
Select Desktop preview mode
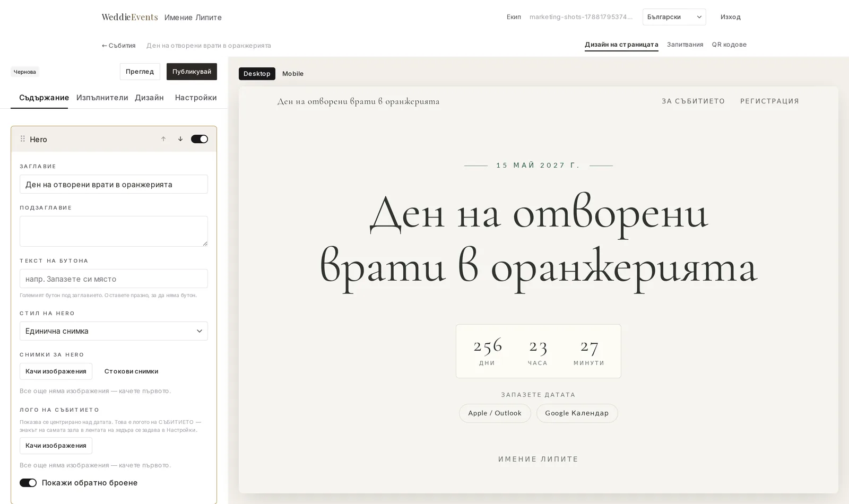[x=257, y=73]
